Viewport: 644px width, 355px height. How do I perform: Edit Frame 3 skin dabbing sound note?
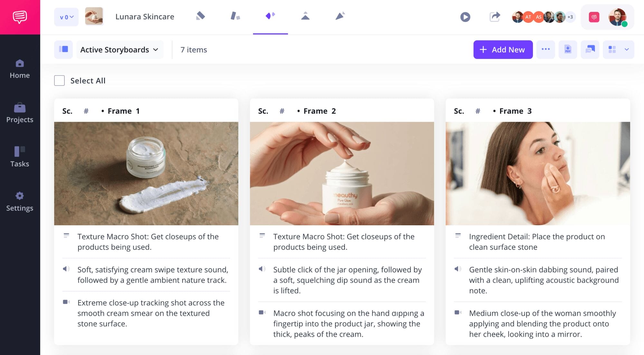[x=544, y=280]
